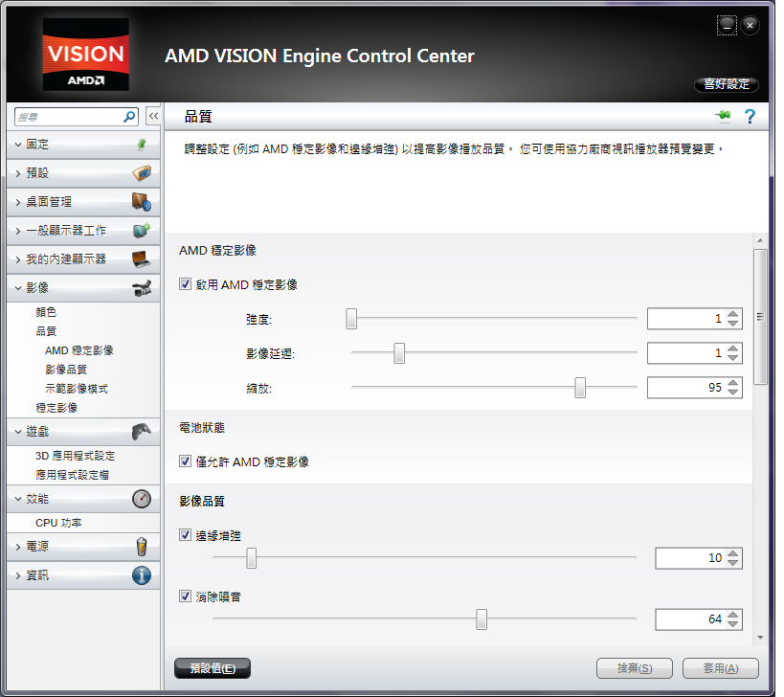Click the gauge icon beside 效能

click(x=144, y=498)
